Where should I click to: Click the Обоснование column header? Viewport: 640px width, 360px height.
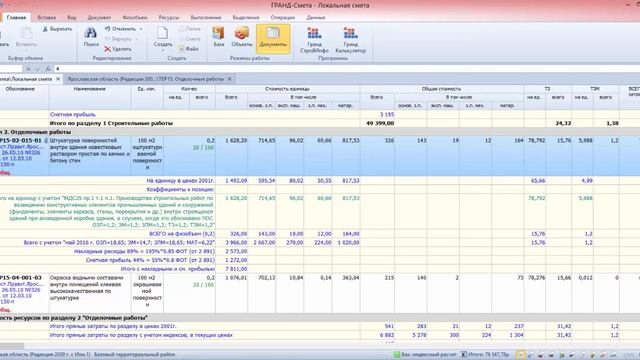(x=20, y=89)
